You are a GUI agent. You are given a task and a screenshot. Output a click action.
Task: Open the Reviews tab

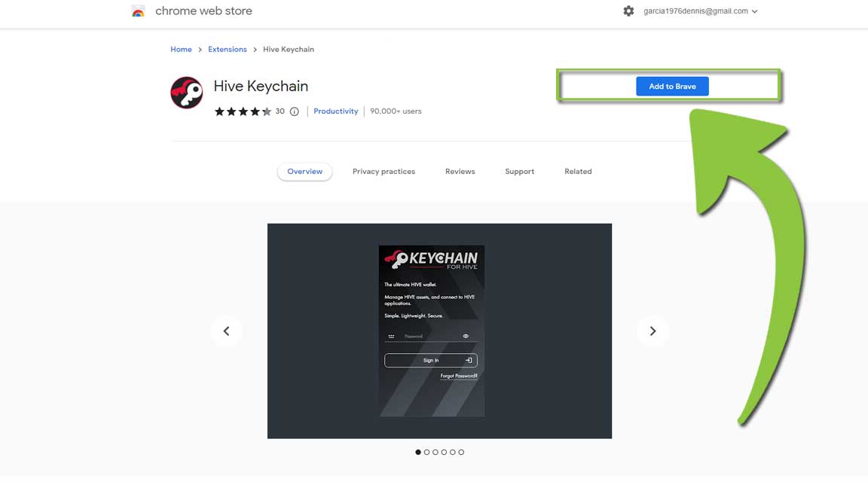click(460, 172)
